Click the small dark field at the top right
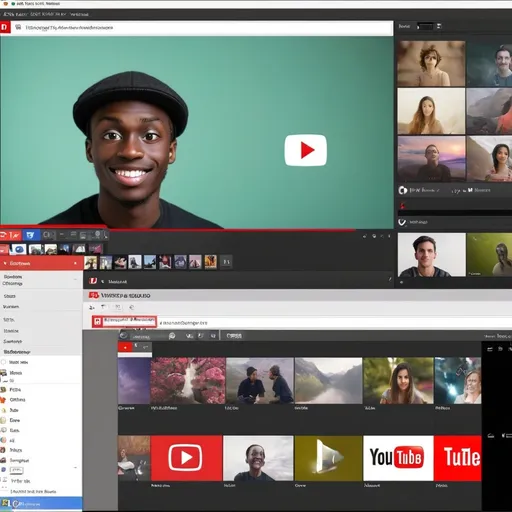The height and width of the screenshot is (512, 512). [425, 26]
